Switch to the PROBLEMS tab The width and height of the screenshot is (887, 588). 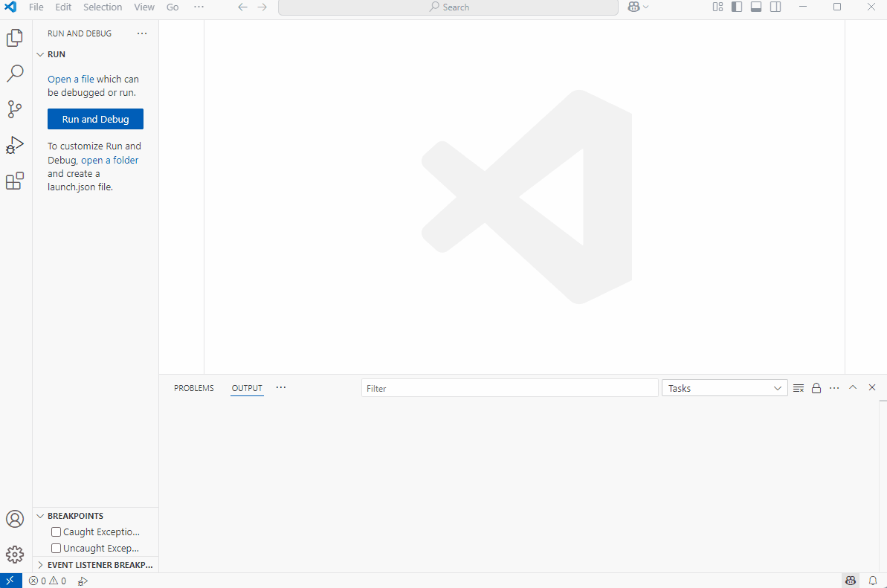point(194,388)
